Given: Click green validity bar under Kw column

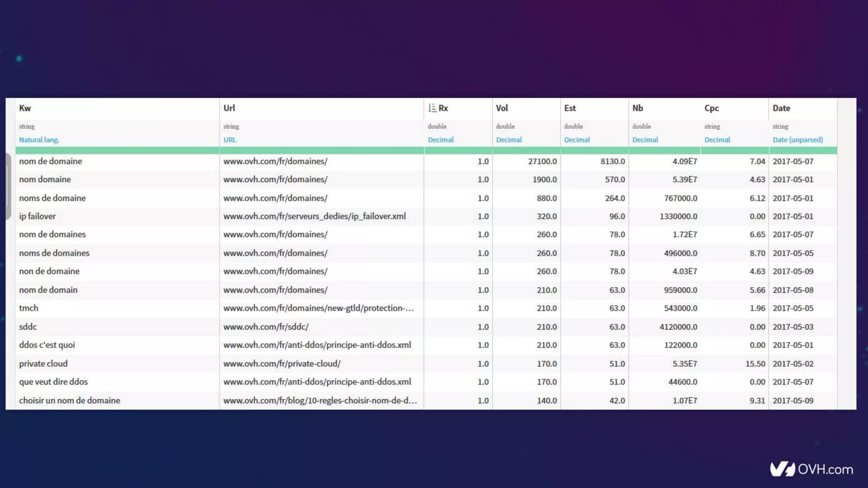Looking at the screenshot, I should (x=117, y=150).
